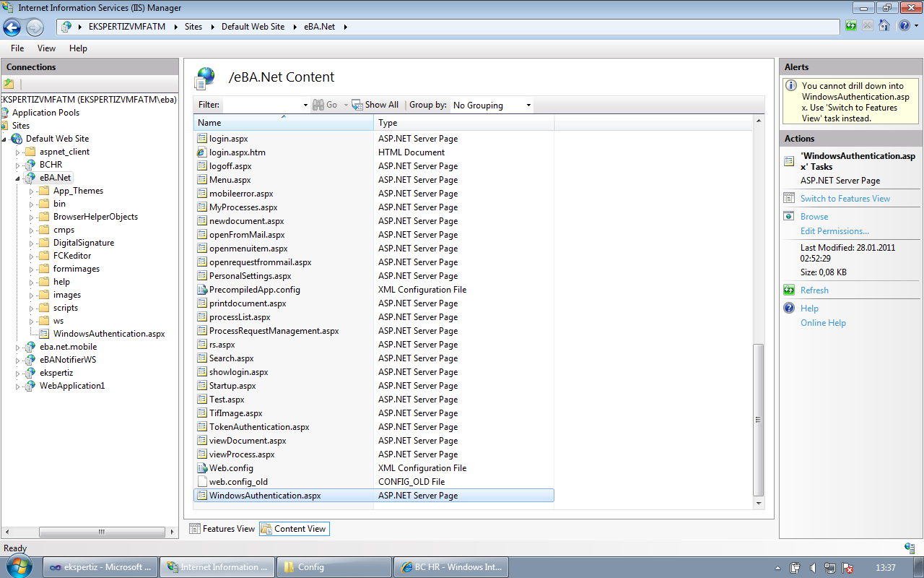Image resolution: width=924 pixels, height=578 pixels.
Task: Click the Edit Permissions link
Action: click(x=834, y=231)
